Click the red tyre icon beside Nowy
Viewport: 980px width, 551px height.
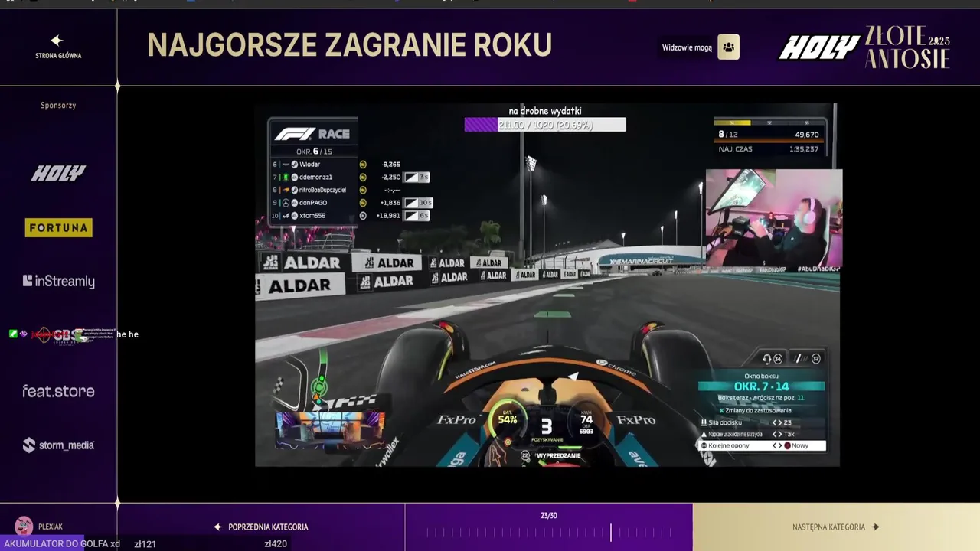pyautogui.click(x=787, y=445)
